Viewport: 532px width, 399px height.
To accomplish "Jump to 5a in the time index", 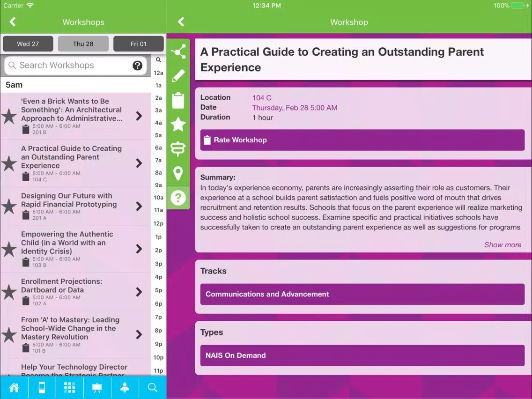I will [x=158, y=135].
